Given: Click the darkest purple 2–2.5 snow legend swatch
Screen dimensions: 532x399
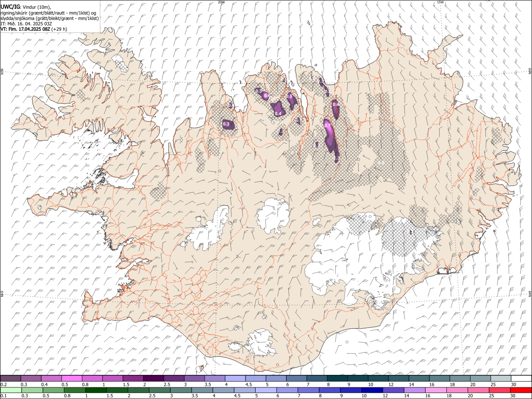Looking at the screenshot, I should point(153,379).
